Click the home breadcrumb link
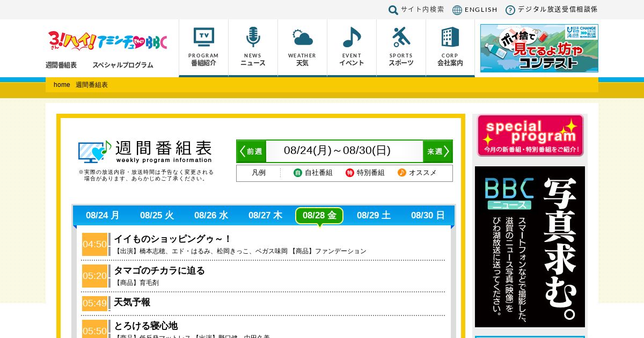644x338 pixels. point(62,85)
